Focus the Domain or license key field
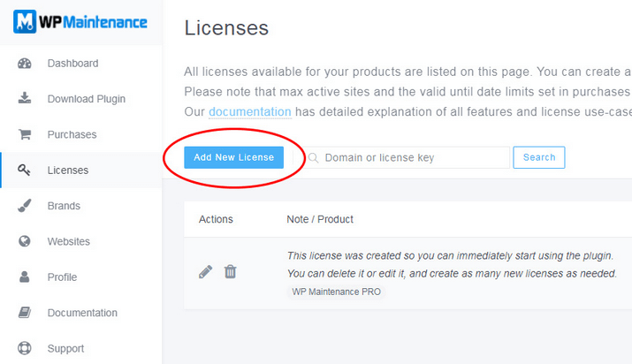The image size is (632, 364). point(407,157)
